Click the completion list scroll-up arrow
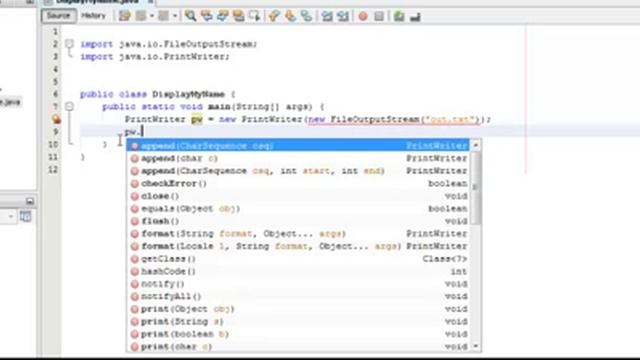Image resolution: width=640 pixels, height=360 pixels. coord(476,145)
